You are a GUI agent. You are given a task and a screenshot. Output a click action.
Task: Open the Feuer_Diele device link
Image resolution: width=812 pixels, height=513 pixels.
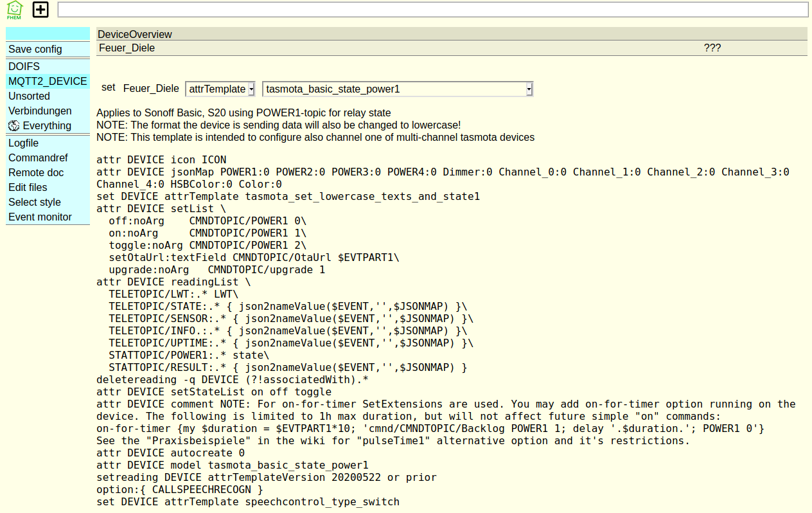coord(127,48)
